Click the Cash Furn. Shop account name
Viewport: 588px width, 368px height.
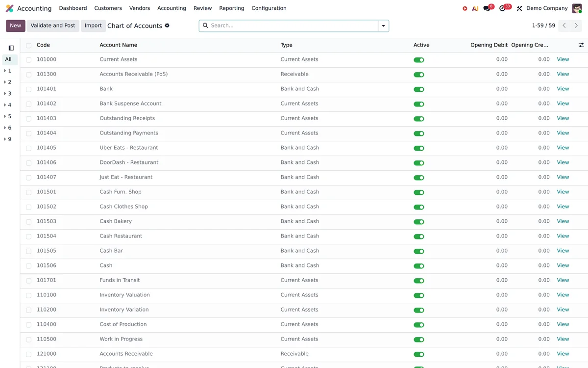point(121,192)
